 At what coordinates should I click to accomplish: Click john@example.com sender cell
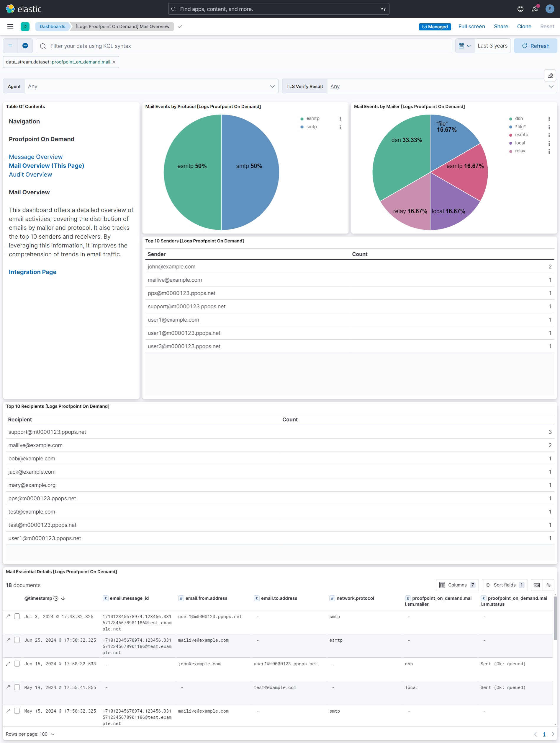[171, 267]
